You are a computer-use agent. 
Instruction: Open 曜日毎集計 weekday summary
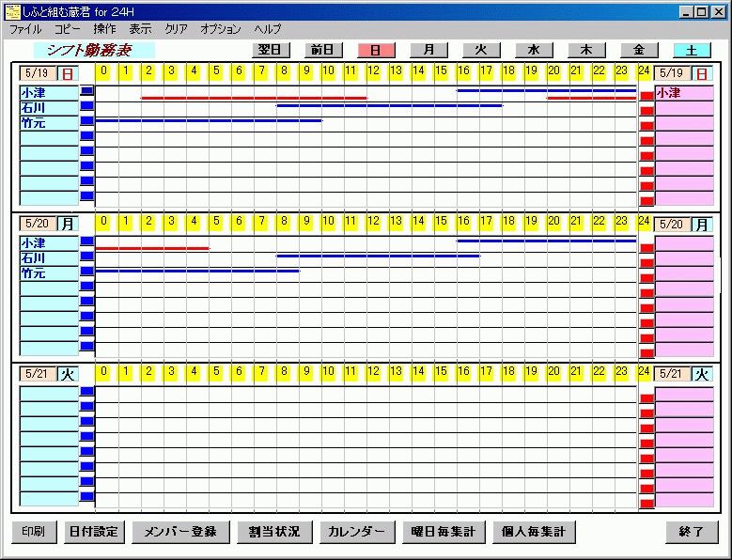[444, 532]
